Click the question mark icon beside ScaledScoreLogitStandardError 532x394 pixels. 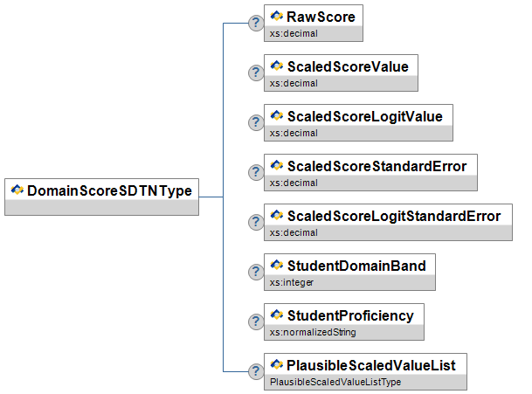256,223
